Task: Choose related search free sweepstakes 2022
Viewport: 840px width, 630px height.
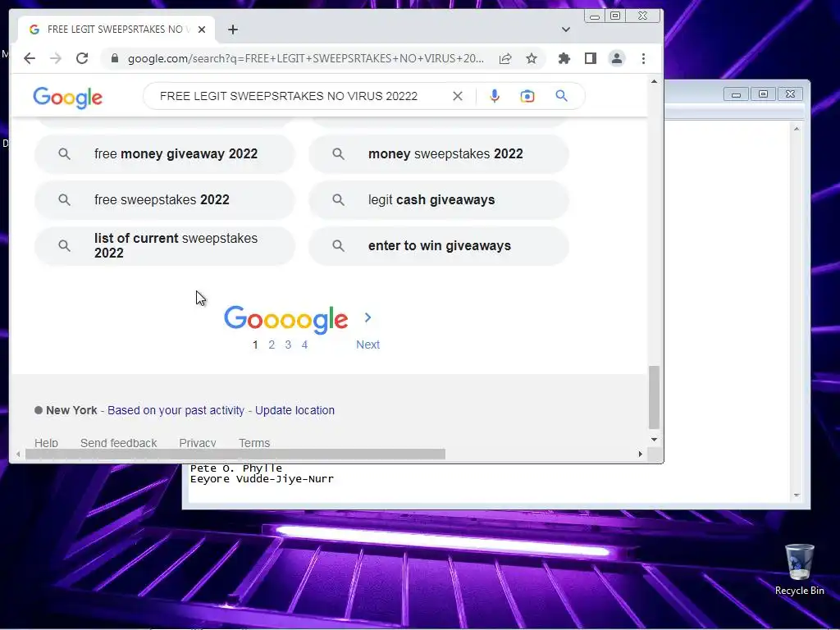Action: 164,200
